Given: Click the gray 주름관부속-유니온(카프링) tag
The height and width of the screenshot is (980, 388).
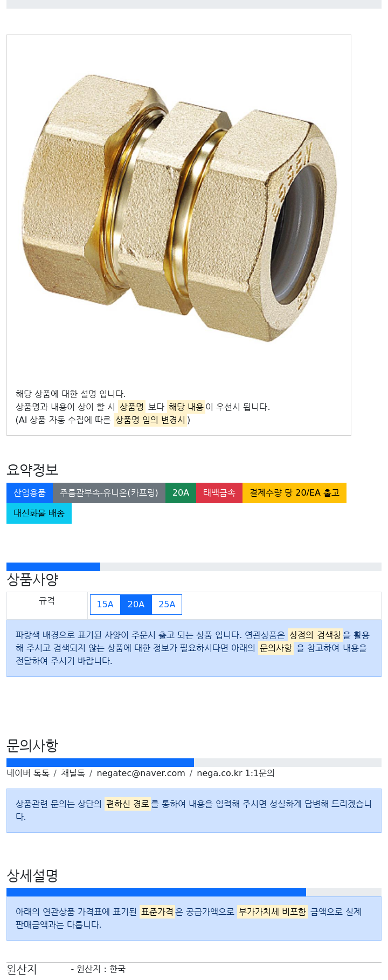Looking at the screenshot, I should pyautogui.click(x=109, y=492).
